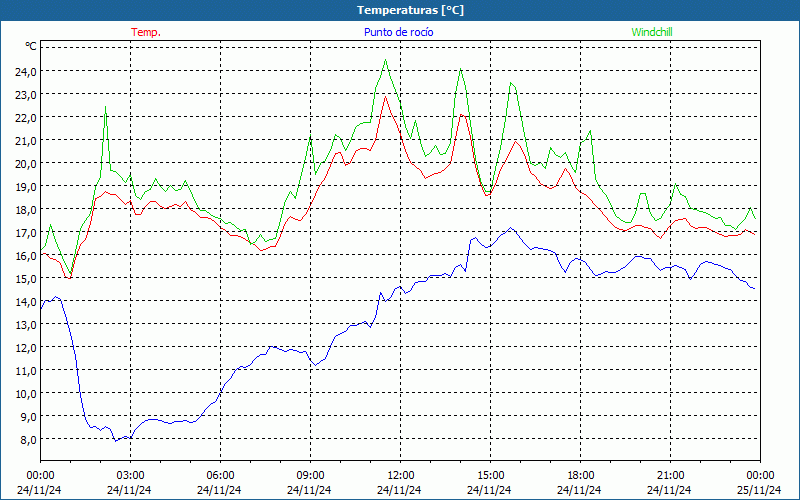Image resolution: width=800 pixels, height=500 pixels.
Task: Click the 22,0 y-axis value
Action: pos(26,117)
